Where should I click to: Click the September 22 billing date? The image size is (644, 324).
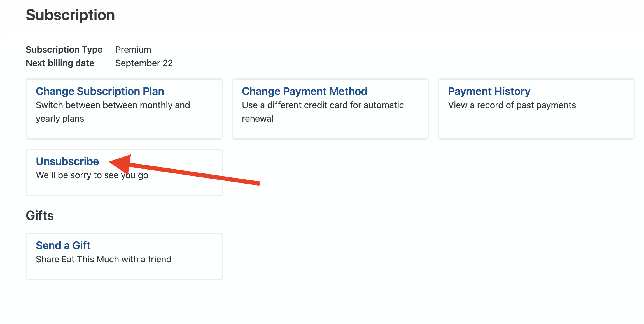tap(144, 63)
